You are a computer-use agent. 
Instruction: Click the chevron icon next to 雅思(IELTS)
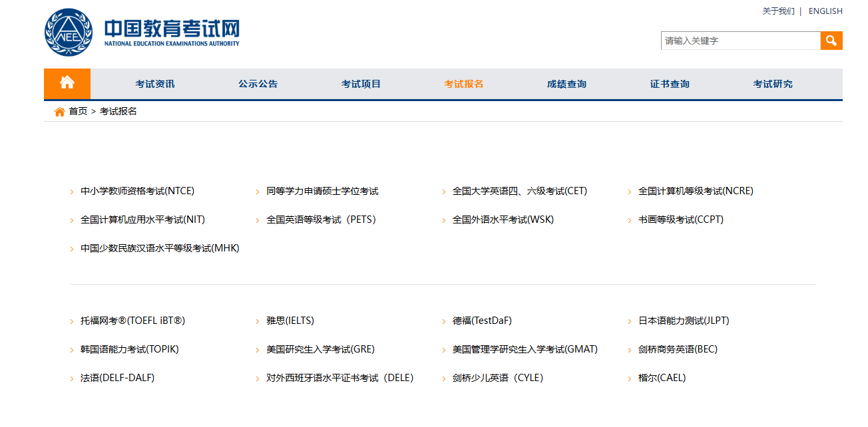(258, 321)
